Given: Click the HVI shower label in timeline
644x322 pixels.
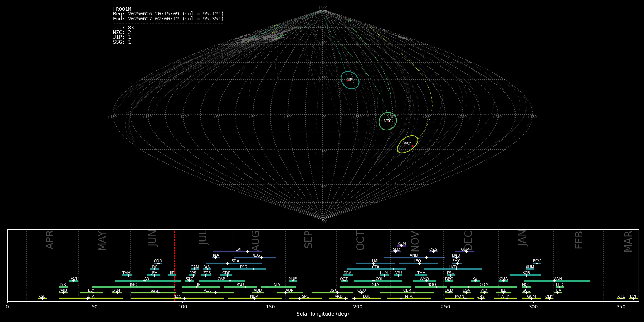Looking at the screenshot, I should [x=74, y=279].
